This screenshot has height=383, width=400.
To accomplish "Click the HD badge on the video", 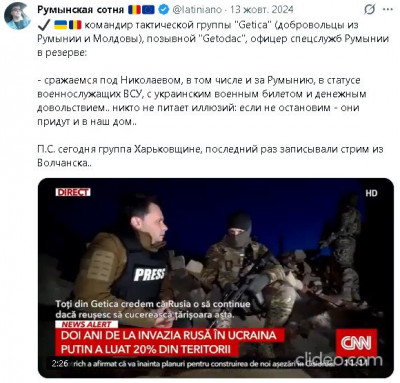I will coord(371,193).
